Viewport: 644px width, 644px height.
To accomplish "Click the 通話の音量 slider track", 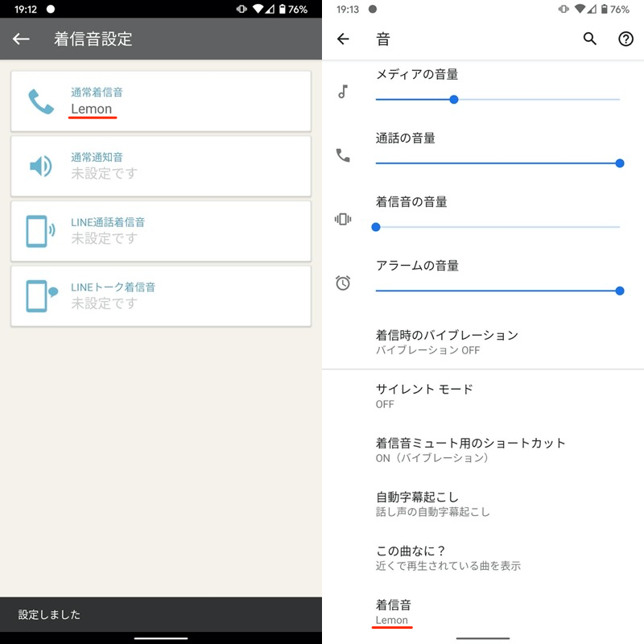I will point(497,163).
